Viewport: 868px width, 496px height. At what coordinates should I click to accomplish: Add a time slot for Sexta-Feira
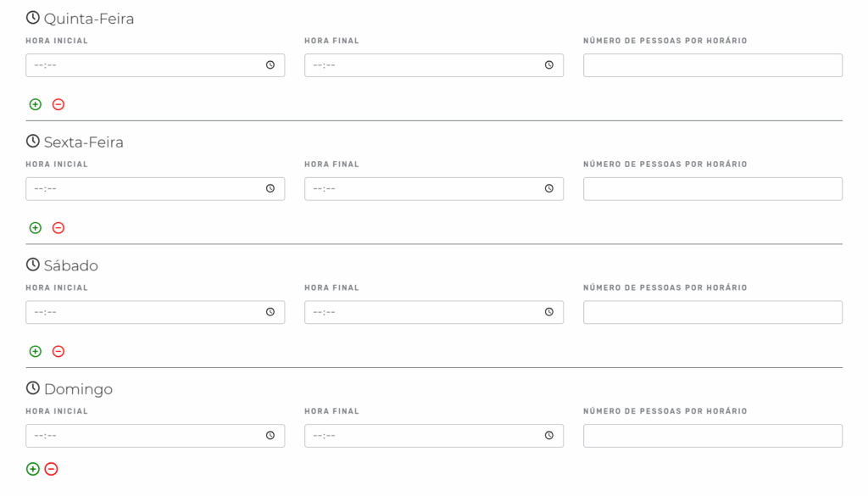coord(36,227)
